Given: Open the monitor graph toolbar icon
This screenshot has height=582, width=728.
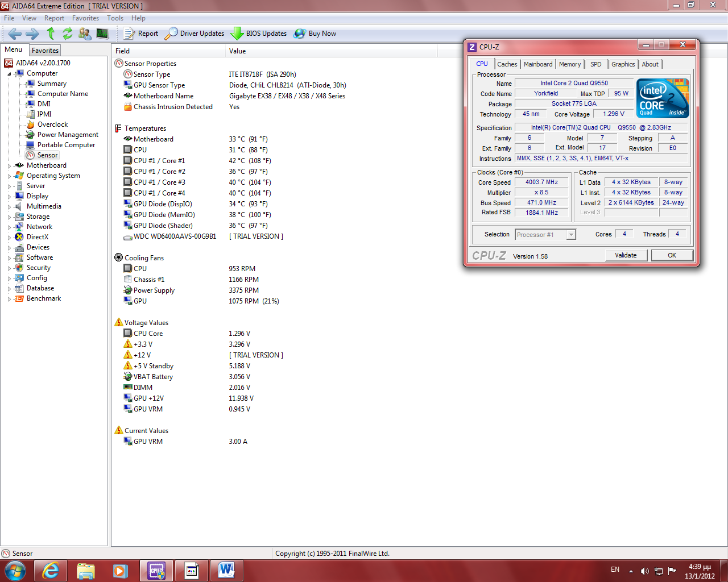Looking at the screenshot, I should point(102,34).
